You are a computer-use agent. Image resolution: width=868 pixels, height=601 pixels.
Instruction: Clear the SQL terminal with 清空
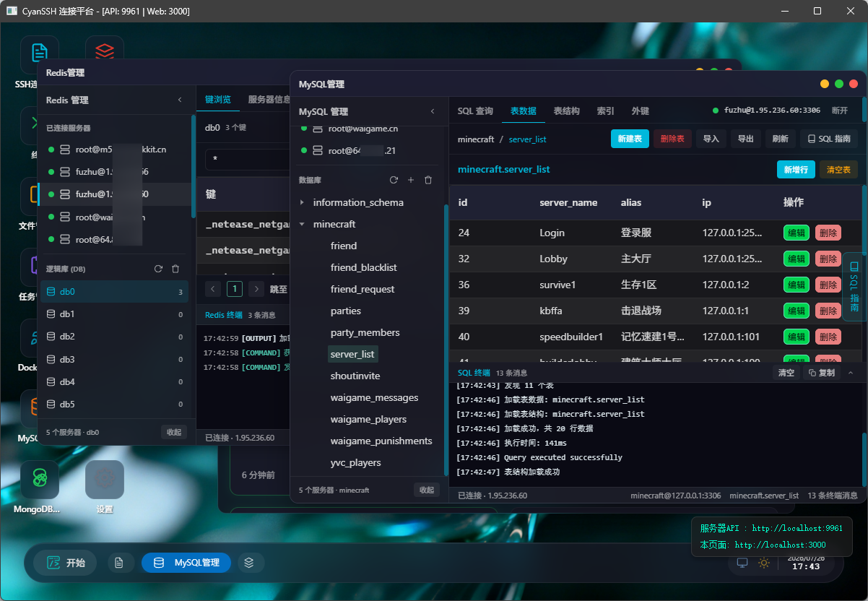[786, 373]
